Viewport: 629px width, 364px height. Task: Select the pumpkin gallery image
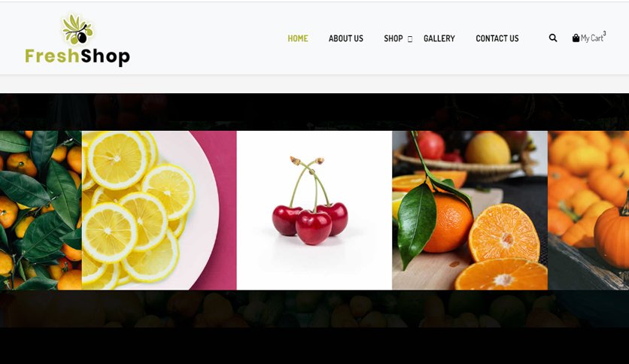click(588, 210)
